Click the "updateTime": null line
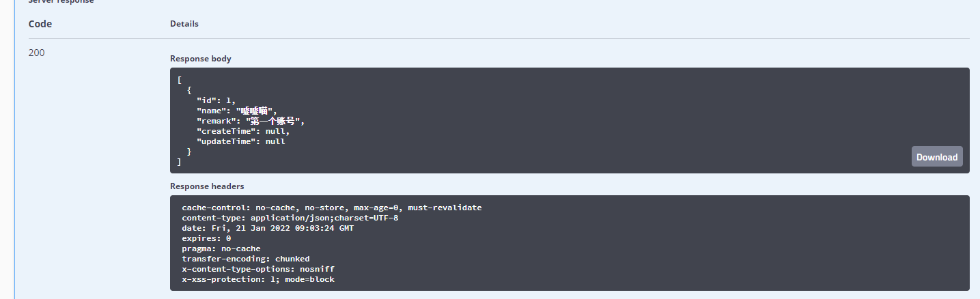This screenshot has width=980, height=299. [x=240, y=141]
